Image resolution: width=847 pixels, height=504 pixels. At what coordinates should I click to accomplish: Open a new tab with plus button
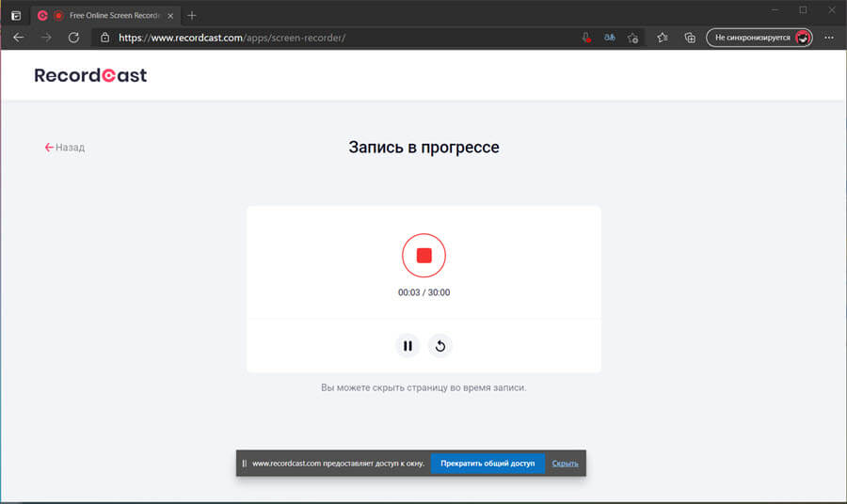[192, 16]
